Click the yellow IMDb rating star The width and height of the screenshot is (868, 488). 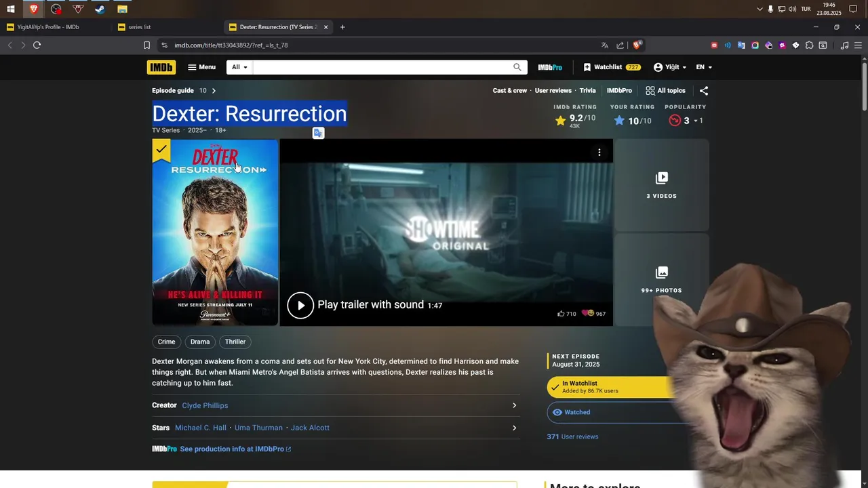pos(560,121)
